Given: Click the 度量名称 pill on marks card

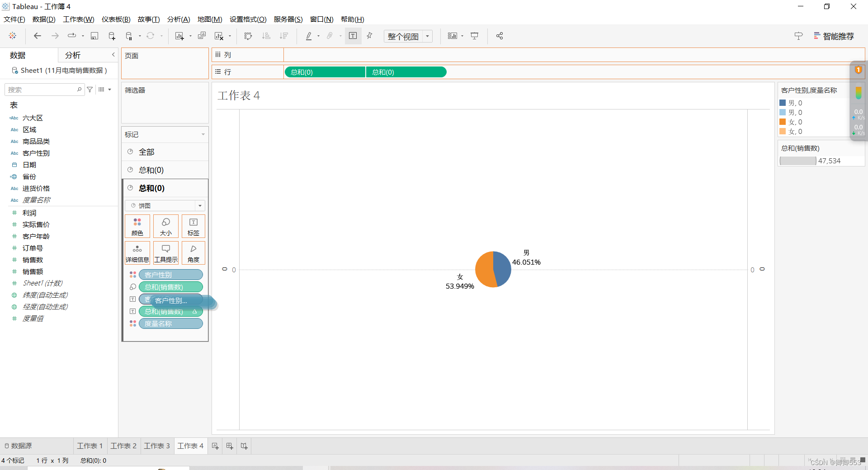Looking at the screenshot, I should tap(171, 323).
